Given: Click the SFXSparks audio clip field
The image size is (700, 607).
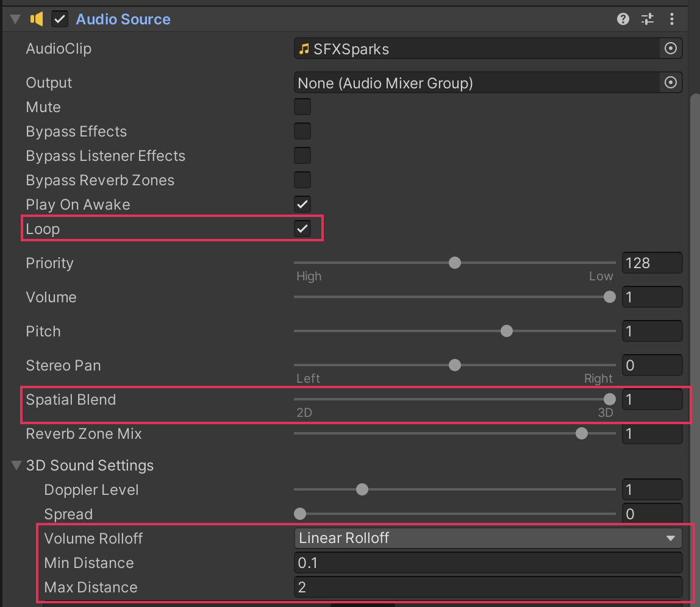Looking at the screenshot, I should 476,49.
